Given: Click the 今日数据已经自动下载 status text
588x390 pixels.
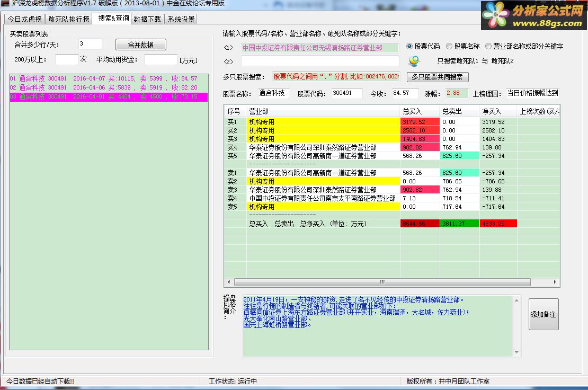Looking at the screenshot, I should point(40,382).
